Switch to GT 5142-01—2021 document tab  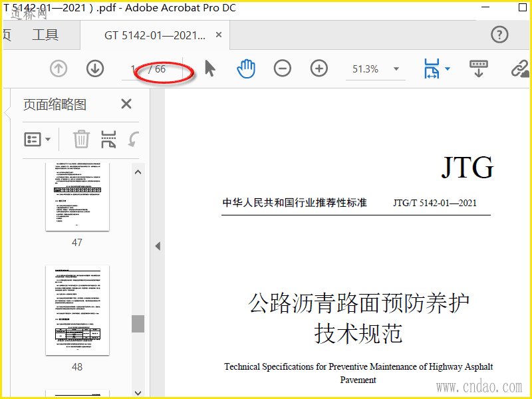155,35
